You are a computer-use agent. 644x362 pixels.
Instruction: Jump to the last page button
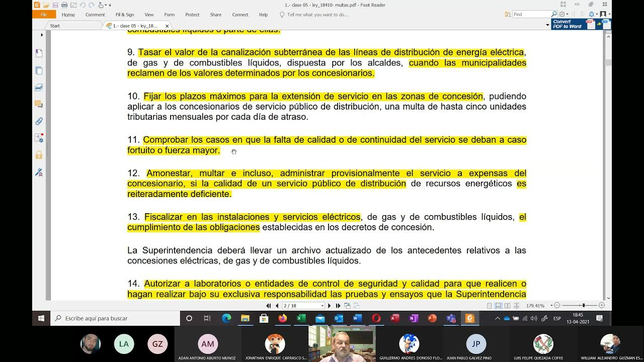click(x=338, y=306)
